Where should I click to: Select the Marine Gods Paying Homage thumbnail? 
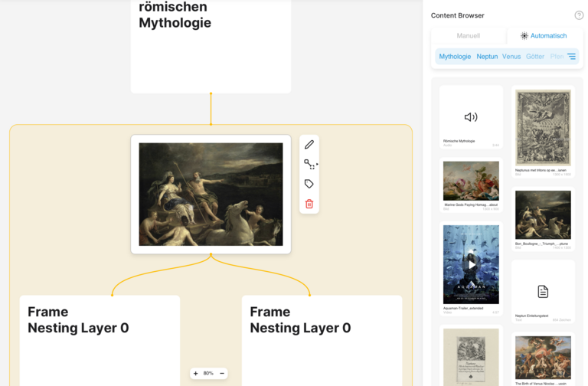click(471, 182)
